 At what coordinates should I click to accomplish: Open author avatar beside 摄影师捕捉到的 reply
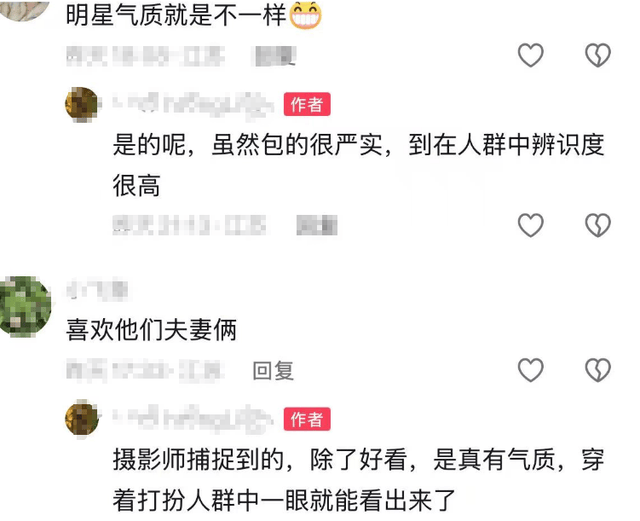[x=82, y=419]
